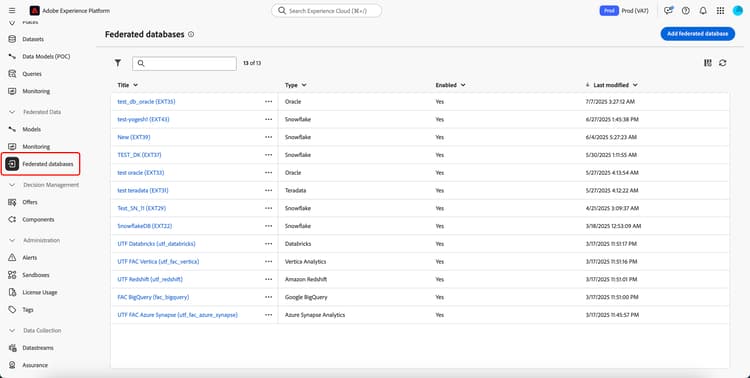Open more actions for UTF Redshift row
Screen dimensions: 750x378
point(268,279)
